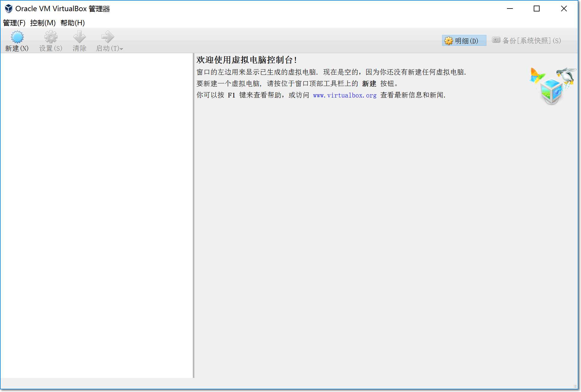Click the VirtualBox title bar app icon
581x392 pixels.
pos(9,9)
